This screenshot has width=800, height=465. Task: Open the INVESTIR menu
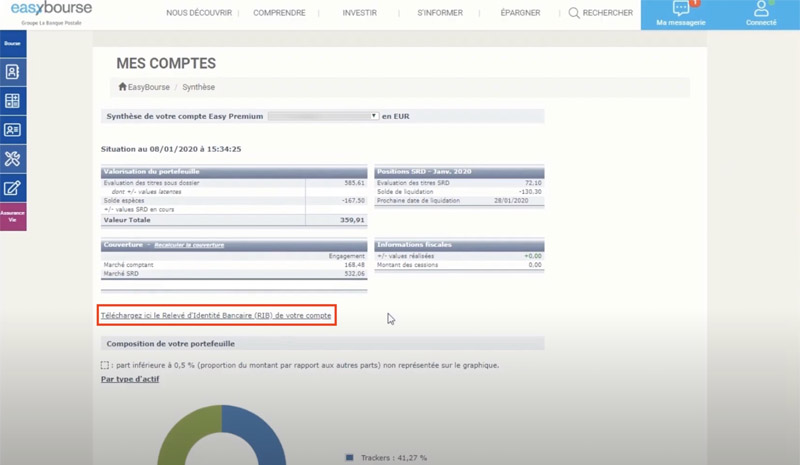[360, 13]
